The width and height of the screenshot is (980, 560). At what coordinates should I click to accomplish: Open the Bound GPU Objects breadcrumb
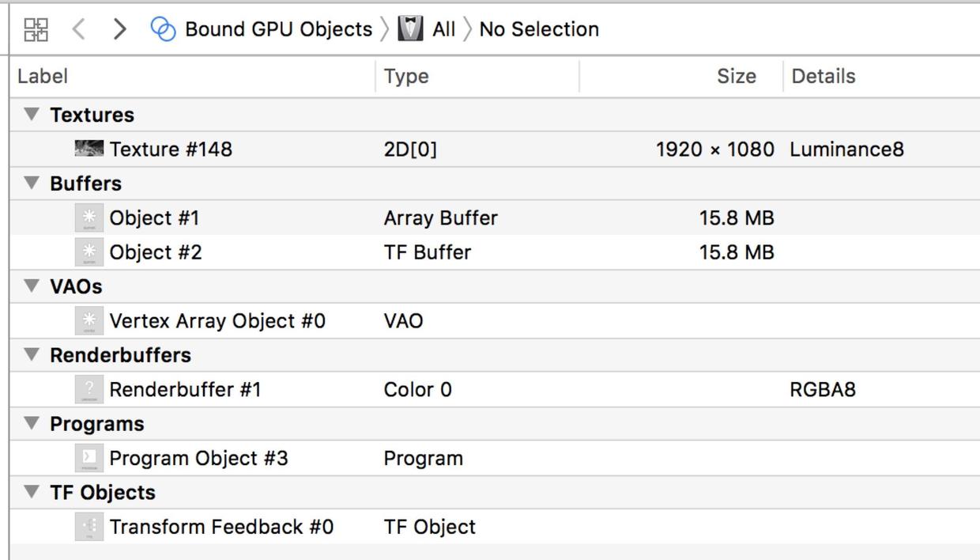[277, 29]
